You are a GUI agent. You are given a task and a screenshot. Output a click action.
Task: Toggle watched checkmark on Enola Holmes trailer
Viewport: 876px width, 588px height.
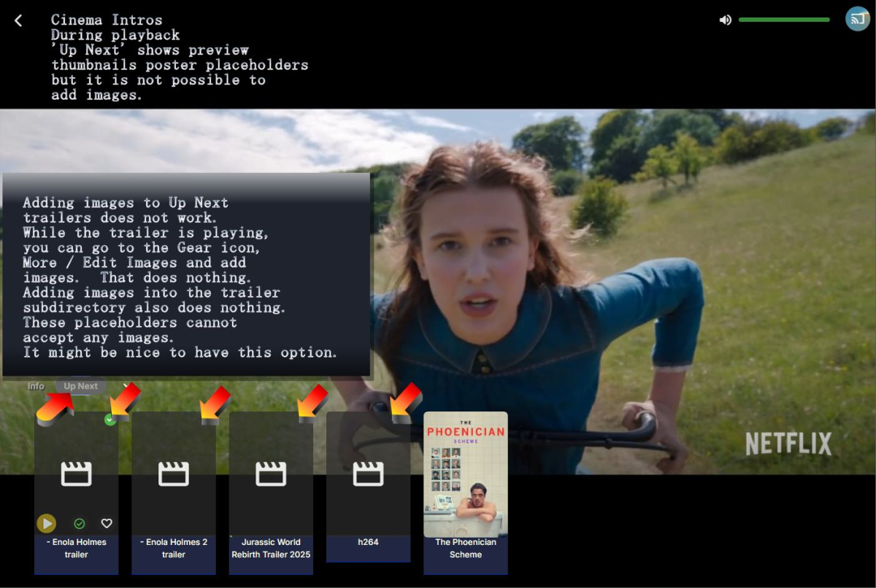(x=80, y=523)
